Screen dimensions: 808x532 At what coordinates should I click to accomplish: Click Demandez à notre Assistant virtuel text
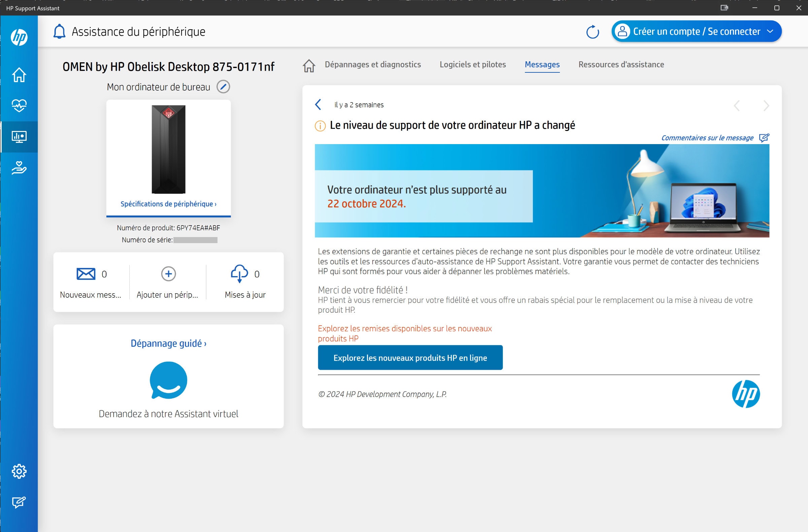[x=168, y=413]
